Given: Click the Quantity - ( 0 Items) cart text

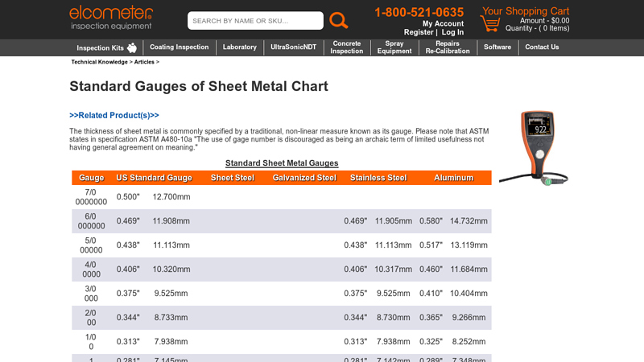Looking at the screenshot, I should coord(537,28).
